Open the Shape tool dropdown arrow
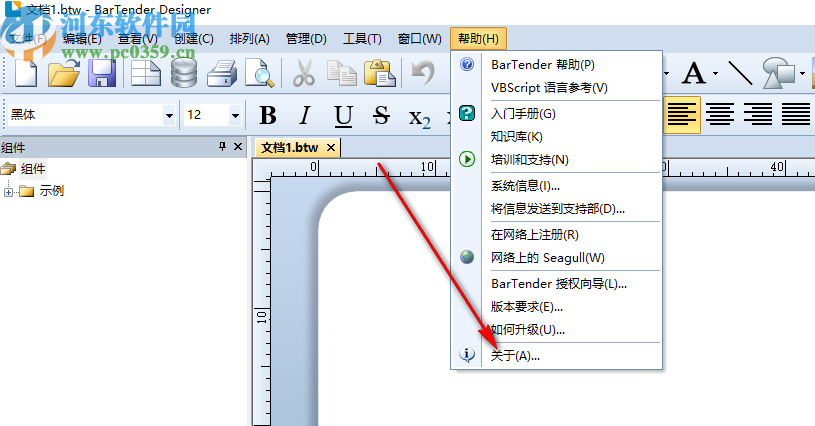Image resolution: width=815 pixels, height=426 pixels. click(x=803, y=73)
